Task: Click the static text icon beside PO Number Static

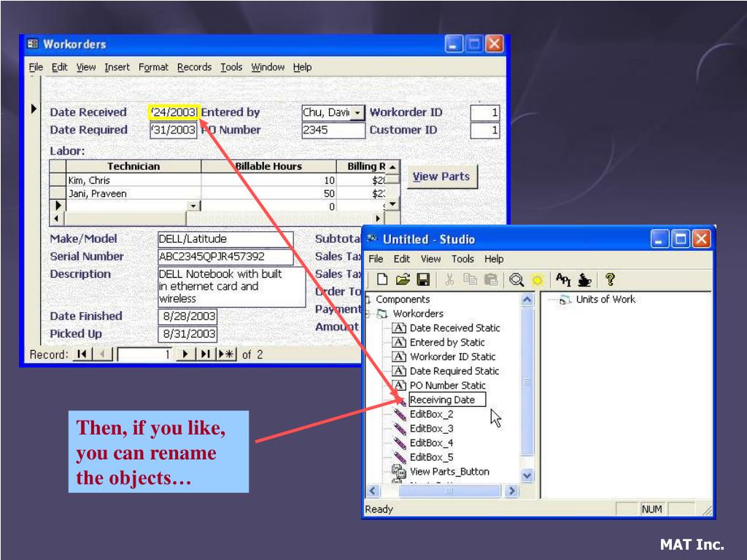Action: 399,385
